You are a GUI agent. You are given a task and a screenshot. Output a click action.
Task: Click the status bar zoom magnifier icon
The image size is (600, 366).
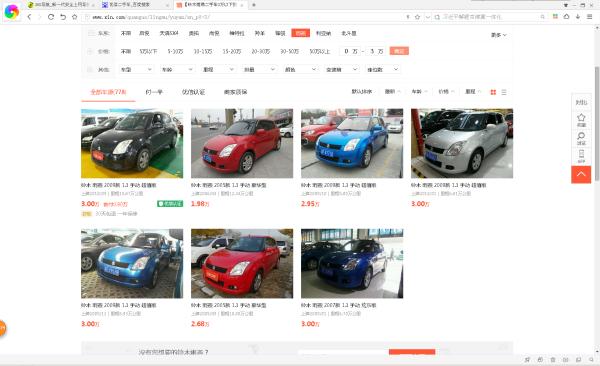(x=592, y=359)
